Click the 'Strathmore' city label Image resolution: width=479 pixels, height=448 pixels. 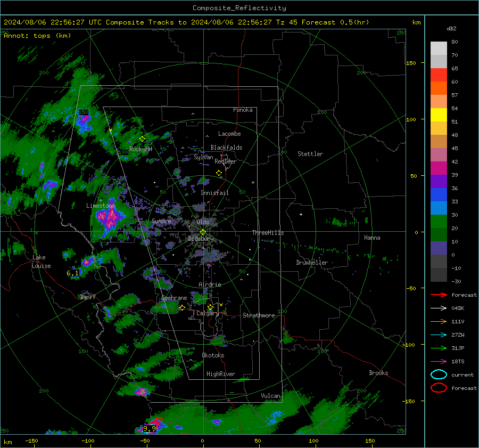click(259, 315)
